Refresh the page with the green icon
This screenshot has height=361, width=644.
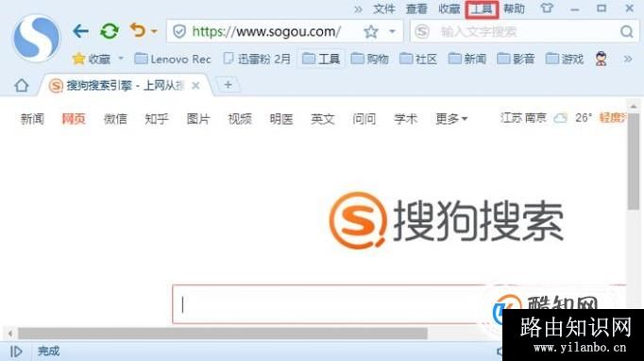tap(110, 31)
